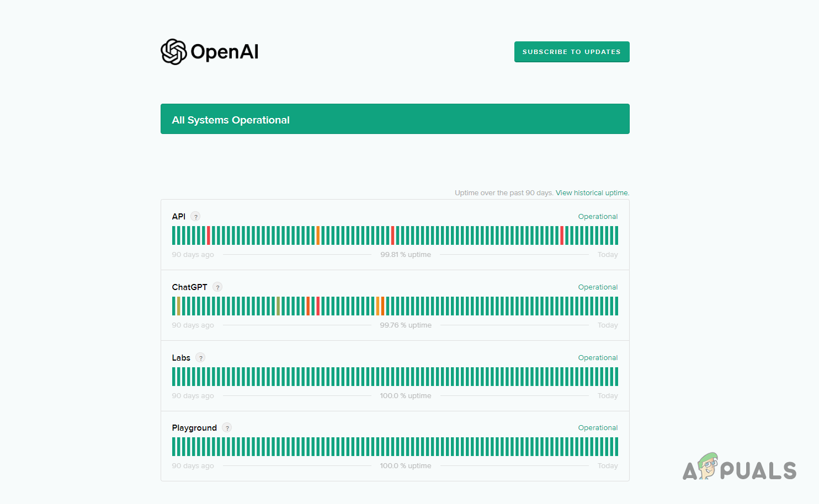Image resolution: width=819 pixels, height=504 pixels.
Task: Expand details for the API component
Action: [178, 216]
